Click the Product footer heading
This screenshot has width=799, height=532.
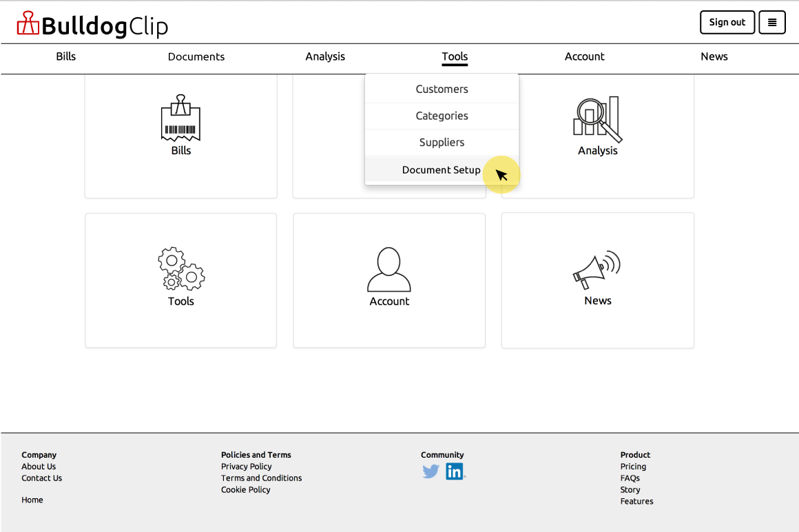tap(635, 455)
